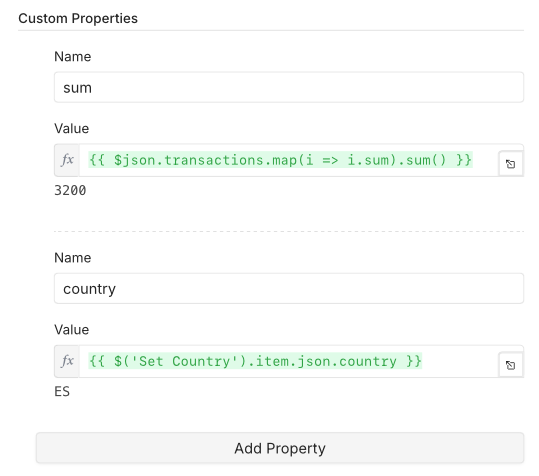Screen dimensions: 539x476
Task: Open expression editor for country value
Action: point(510,365)
